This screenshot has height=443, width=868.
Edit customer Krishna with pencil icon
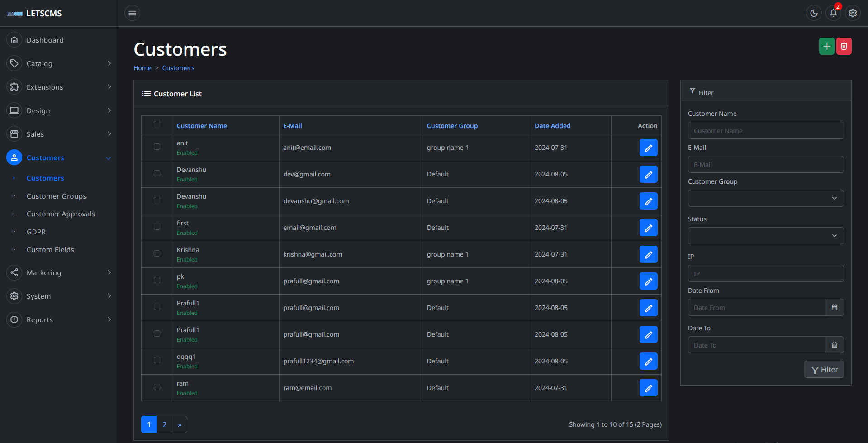coord(648,254)
